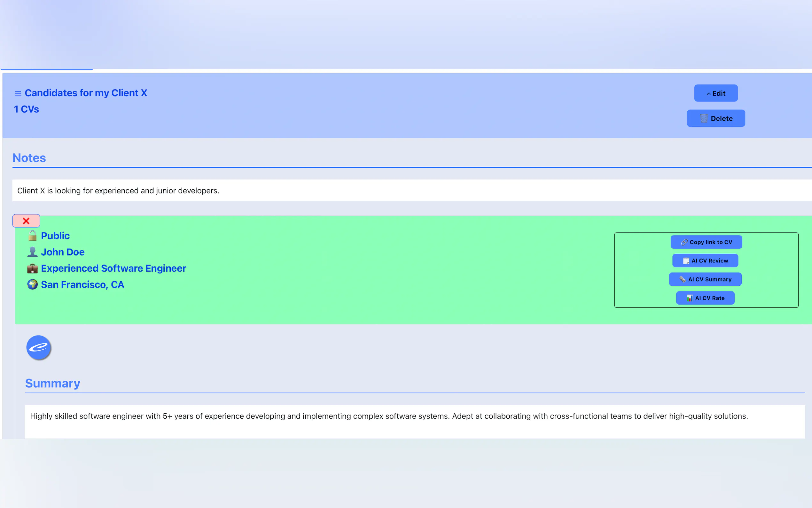Click the hamburger icon beside the collection title
Screen dimensions: 812x508
pos(18,94)
